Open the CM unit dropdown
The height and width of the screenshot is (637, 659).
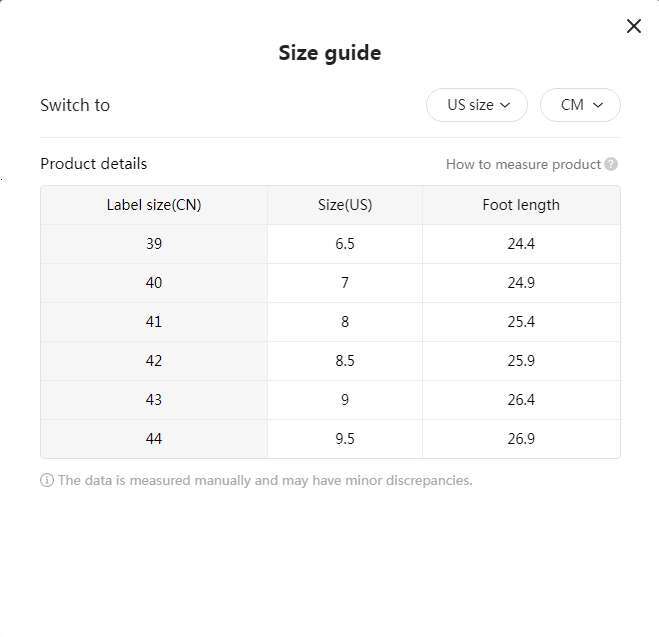[580, 105]
